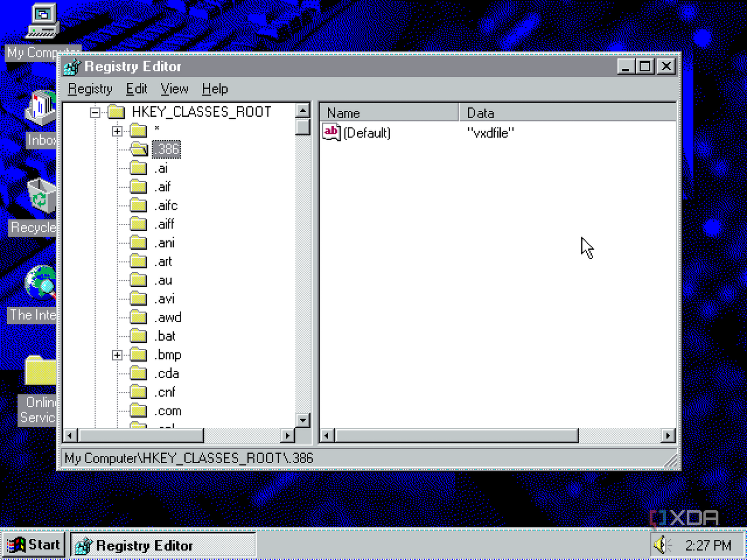
Task: Open the View menu
Action: tap(174, 89)
